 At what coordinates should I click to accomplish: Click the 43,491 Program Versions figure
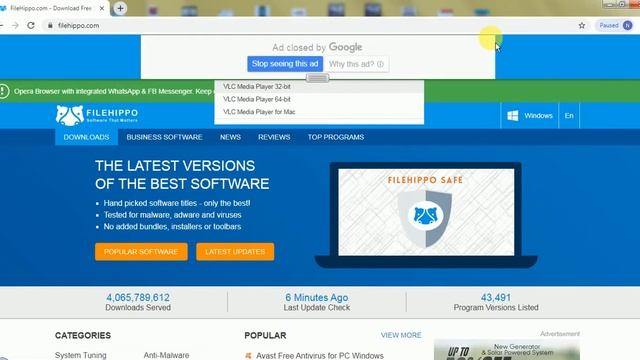click(x=496, y=298)
